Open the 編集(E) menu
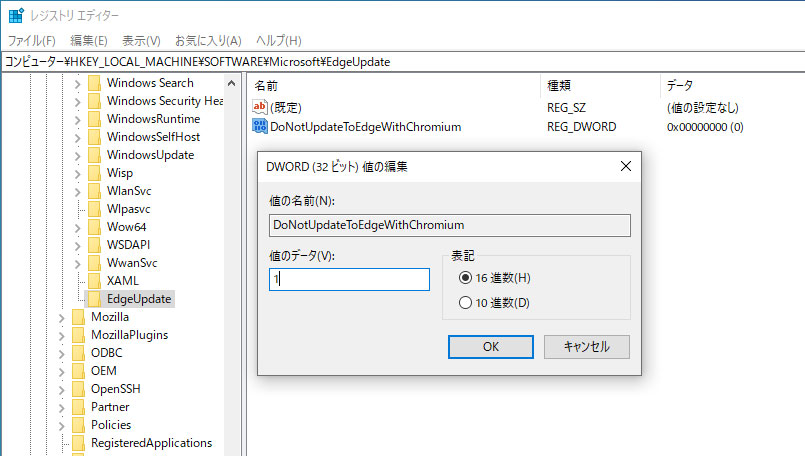805x456 pixels. pos(89,41)
